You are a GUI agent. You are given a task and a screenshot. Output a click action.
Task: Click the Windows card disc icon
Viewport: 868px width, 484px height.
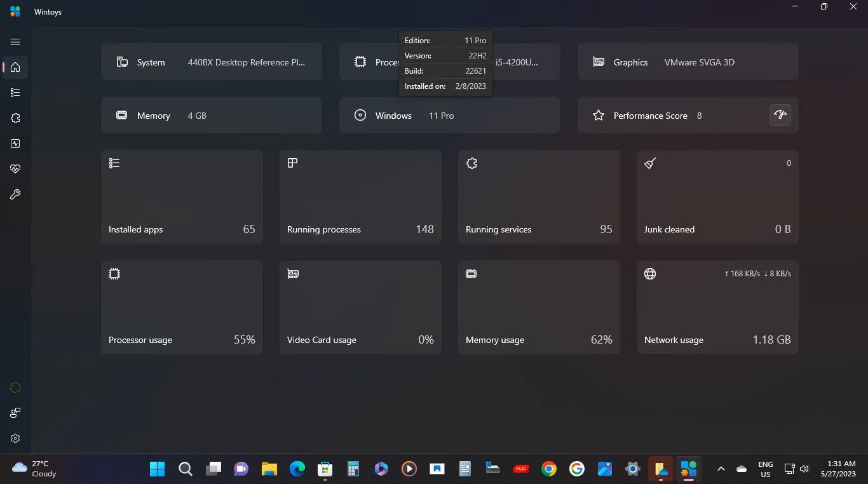pyautogui.click(x=360, y=115)
